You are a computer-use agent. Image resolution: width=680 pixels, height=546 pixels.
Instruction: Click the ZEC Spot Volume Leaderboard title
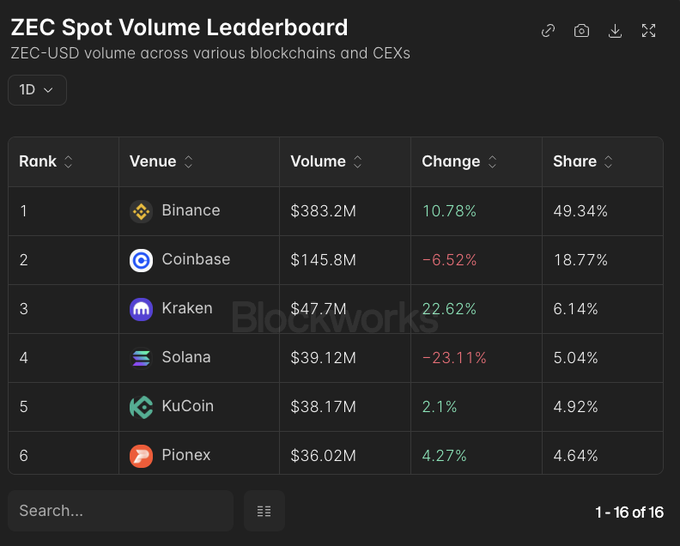pos(179,28)
